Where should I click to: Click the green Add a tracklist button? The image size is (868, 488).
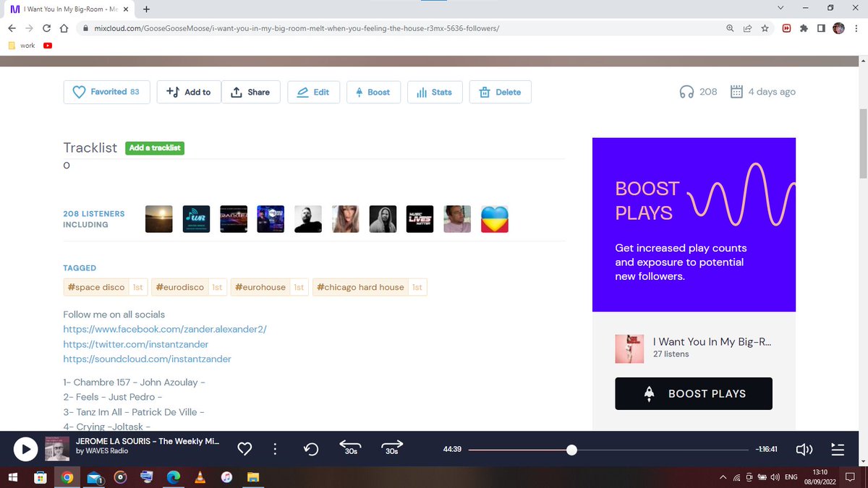point(155,147)
